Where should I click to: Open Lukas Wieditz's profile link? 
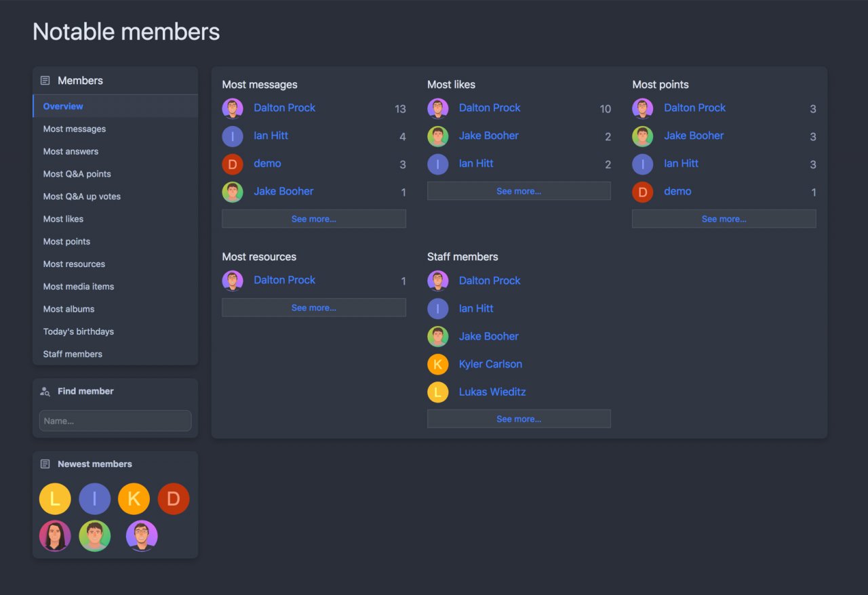[x=492, y=392]
